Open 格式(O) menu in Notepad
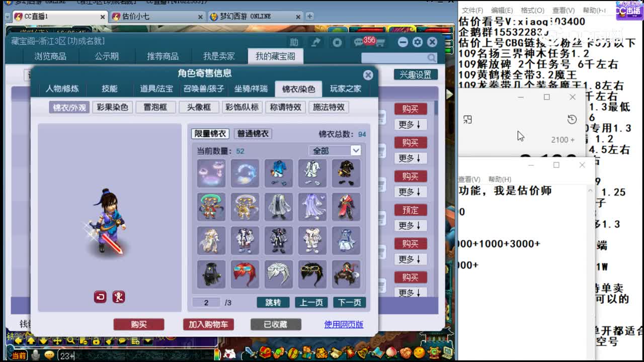The width and height of the screenshot is (644, 362). (x=532, y=10)
